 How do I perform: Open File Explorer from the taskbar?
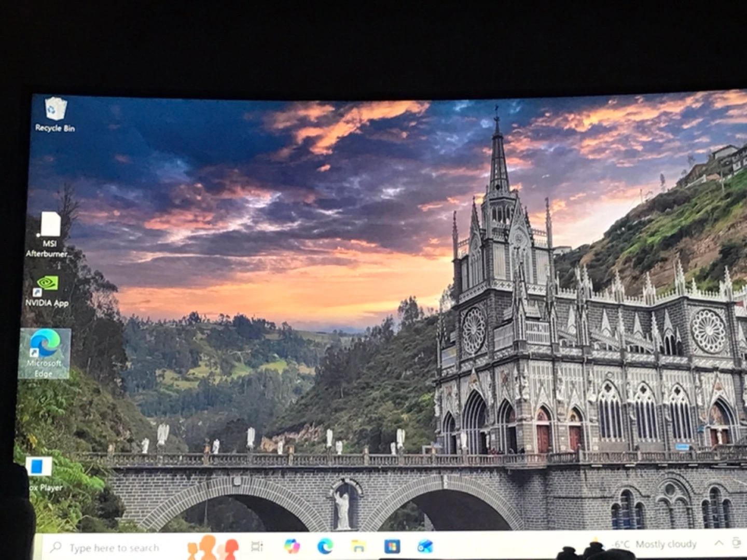[358, 546]
